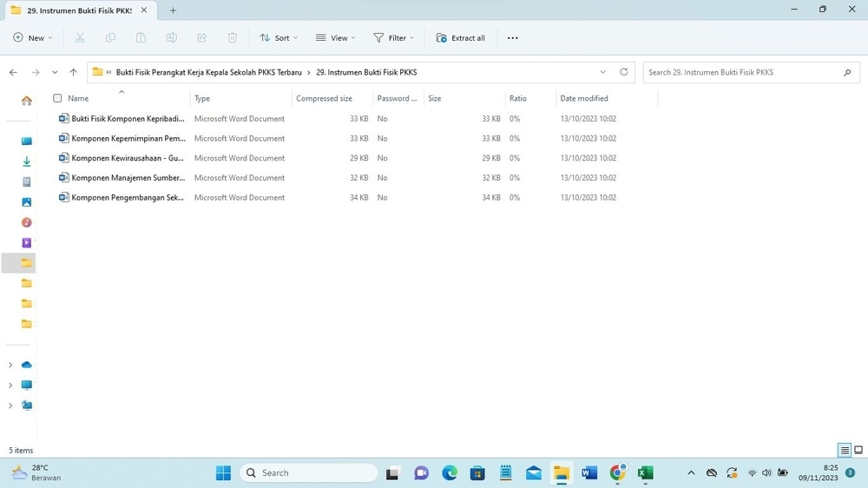The width and height of the screenshot is (868, 488).
Task: Expand the OneDrive tree node
Action: (x=10, y=365)
